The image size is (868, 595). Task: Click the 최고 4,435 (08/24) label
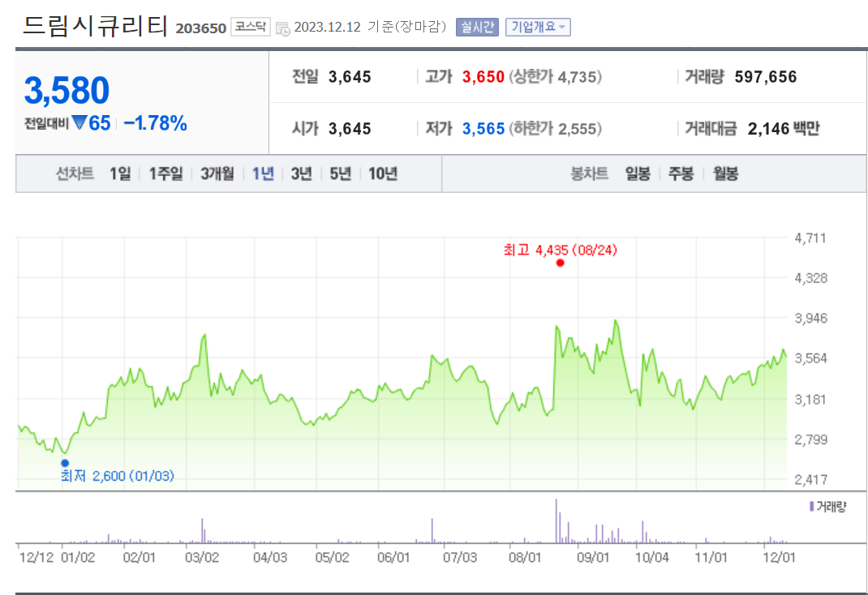(561, 250)
